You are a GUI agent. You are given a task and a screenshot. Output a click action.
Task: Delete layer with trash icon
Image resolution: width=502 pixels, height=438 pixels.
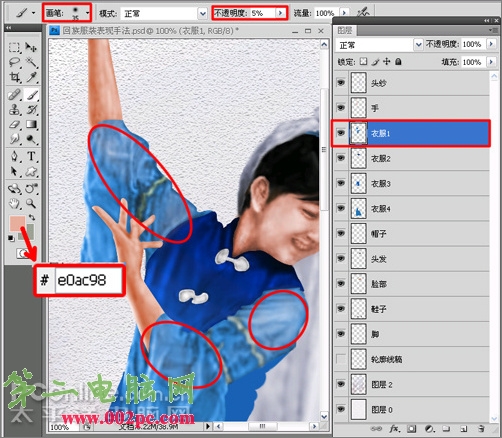tap(481, 429)
